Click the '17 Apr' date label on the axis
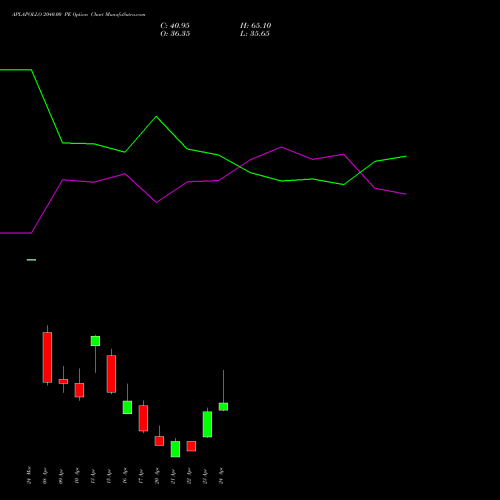500x500 pixels. coord(141,476)
